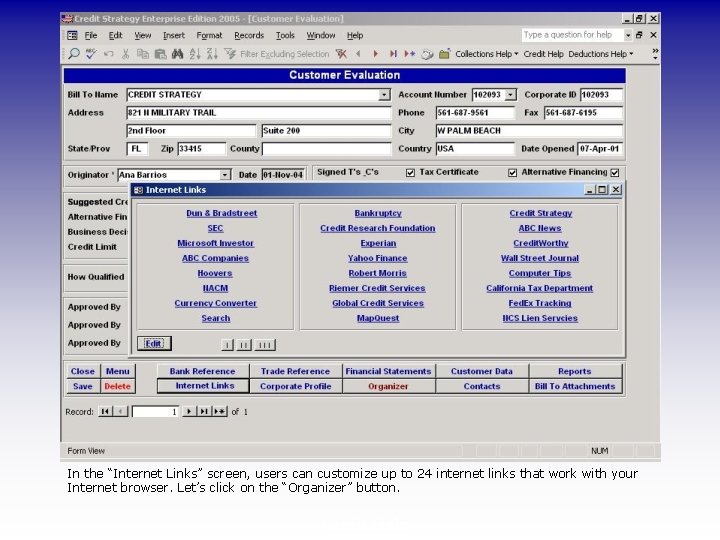Image resolution: width=720 pixels, height=540 pixels.
Task: Click the Edit button in Internet Links
Action: click(154, 343)
